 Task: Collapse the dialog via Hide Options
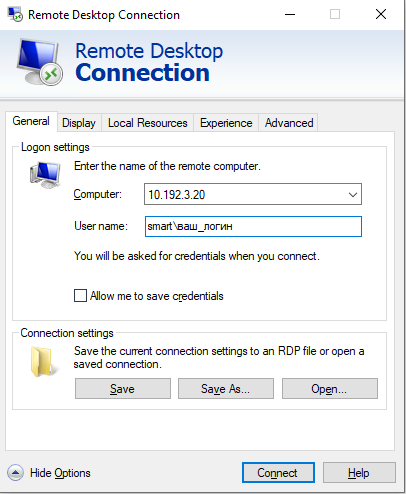pos(60,473)
